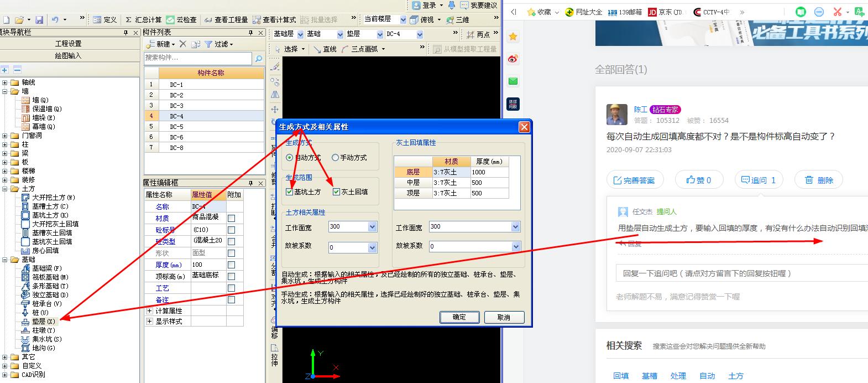The width and height of the screenshot is (868, 383).
Task: Click the 删除 button on the answer
Action: 818,180
